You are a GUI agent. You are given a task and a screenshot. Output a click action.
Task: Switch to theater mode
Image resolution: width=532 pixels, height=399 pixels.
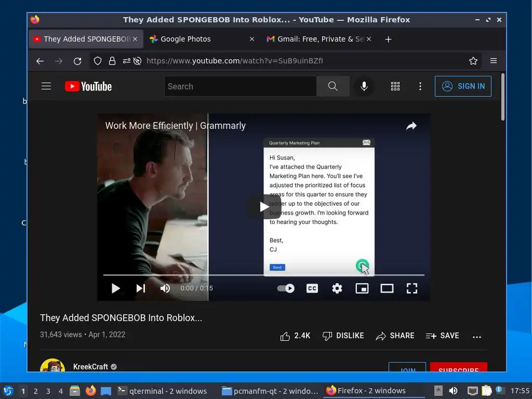click(387, 288)
